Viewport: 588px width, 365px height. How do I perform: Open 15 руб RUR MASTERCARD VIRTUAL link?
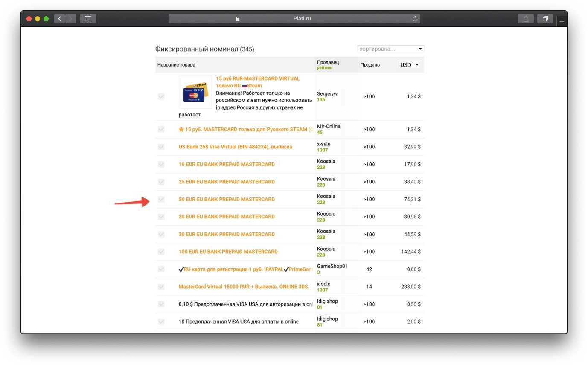coord(258,82)
